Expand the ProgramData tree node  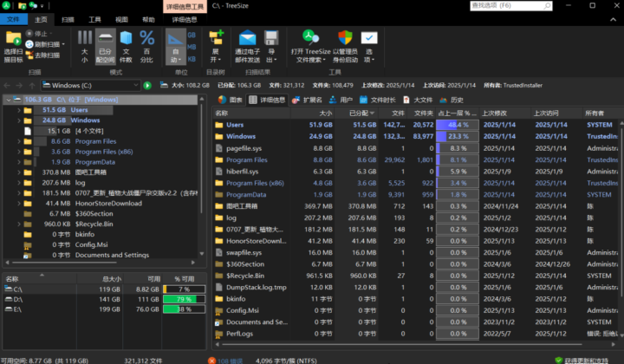click(19, 162)
